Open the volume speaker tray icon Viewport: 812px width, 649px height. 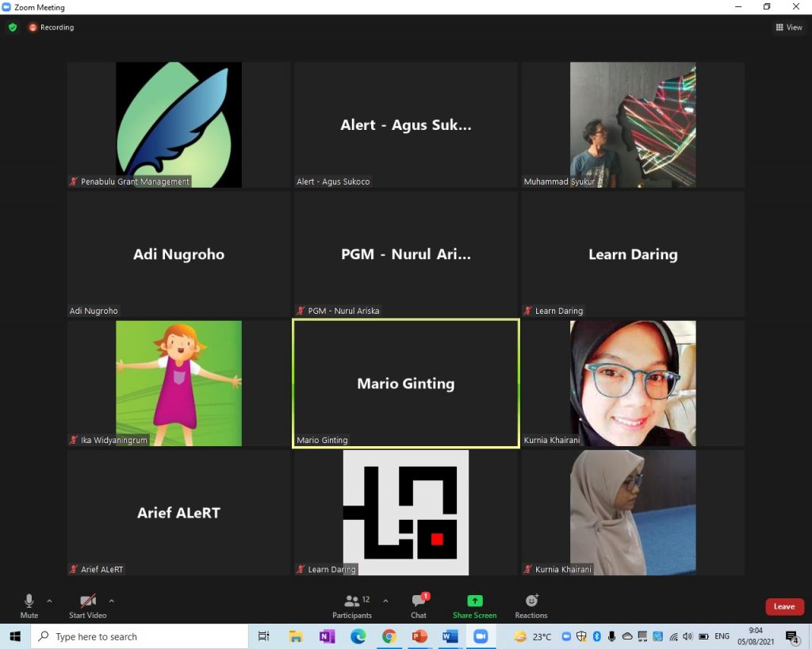pos(688,636)
